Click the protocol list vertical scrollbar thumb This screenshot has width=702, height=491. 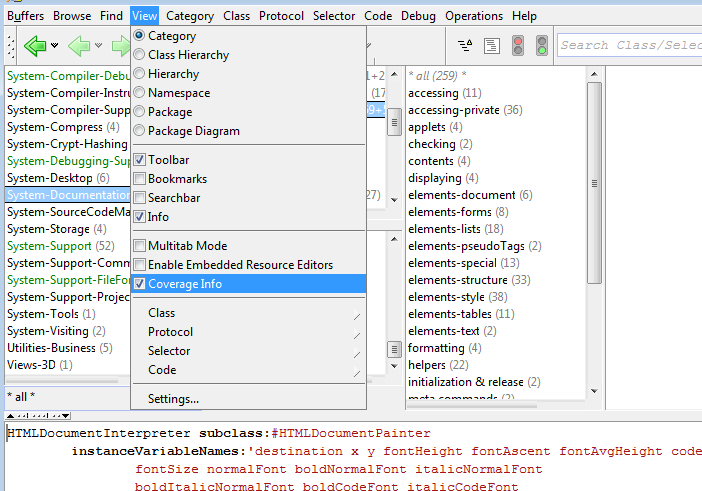(594, 183)
